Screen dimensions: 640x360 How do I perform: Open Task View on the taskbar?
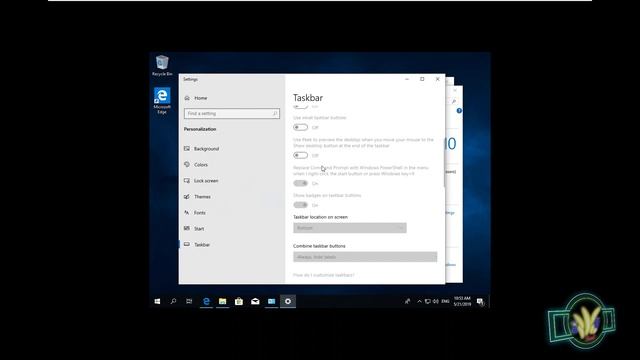pos(189,301)
